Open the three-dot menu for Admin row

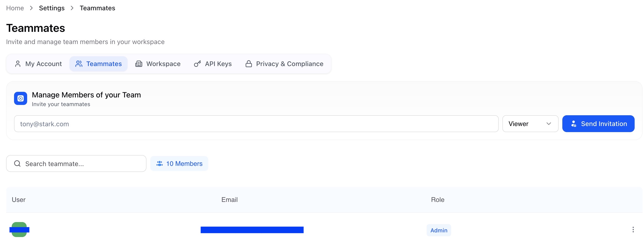click(633, 230)
